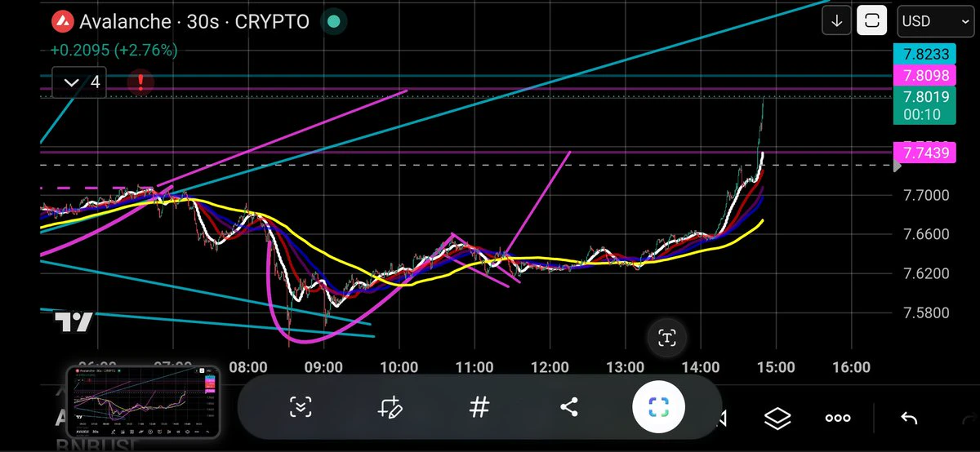The width and height of the screenshot is (980, 452).
Task: Open the screenshot preview thumbnail
Action: [x=144, y=401]
